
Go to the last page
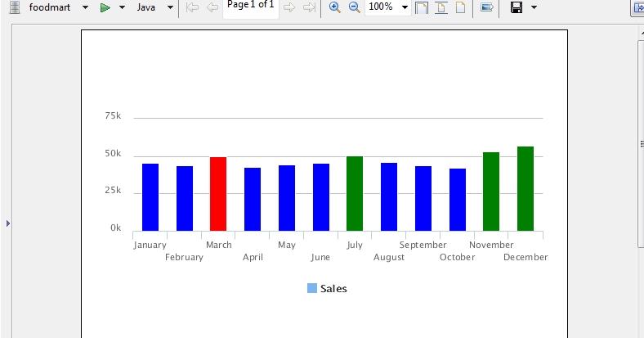(309, 7)
